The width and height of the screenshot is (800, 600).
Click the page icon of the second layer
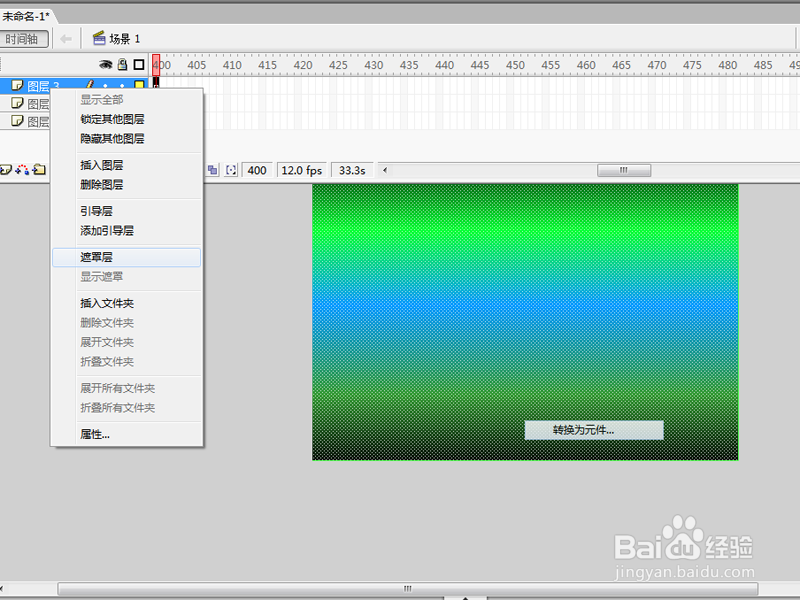coord(17,103)
